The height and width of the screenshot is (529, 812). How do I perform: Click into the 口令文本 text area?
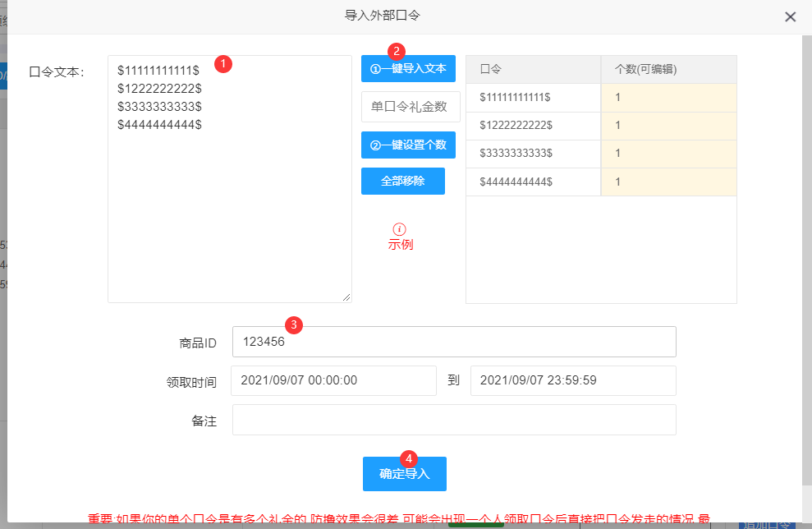click(x=230, y=179)
